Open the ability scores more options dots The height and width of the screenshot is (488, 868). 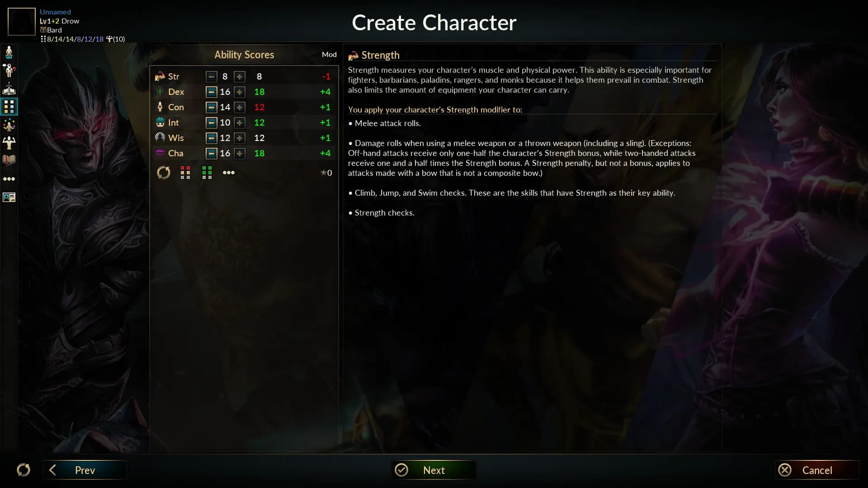pos(229,173)
